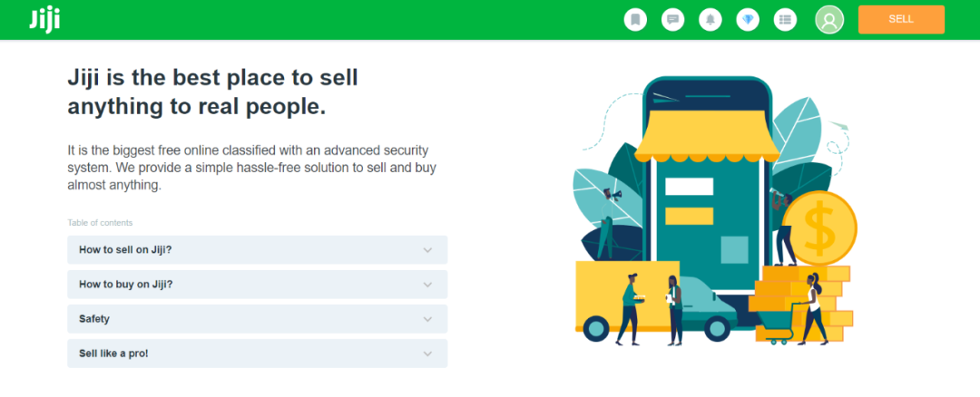Image resolution: width=980 pixels, height=397 pixels.
Task: Click chevron arrow on the Safety row
Action: pyautogui.click(x=428, y=319)
